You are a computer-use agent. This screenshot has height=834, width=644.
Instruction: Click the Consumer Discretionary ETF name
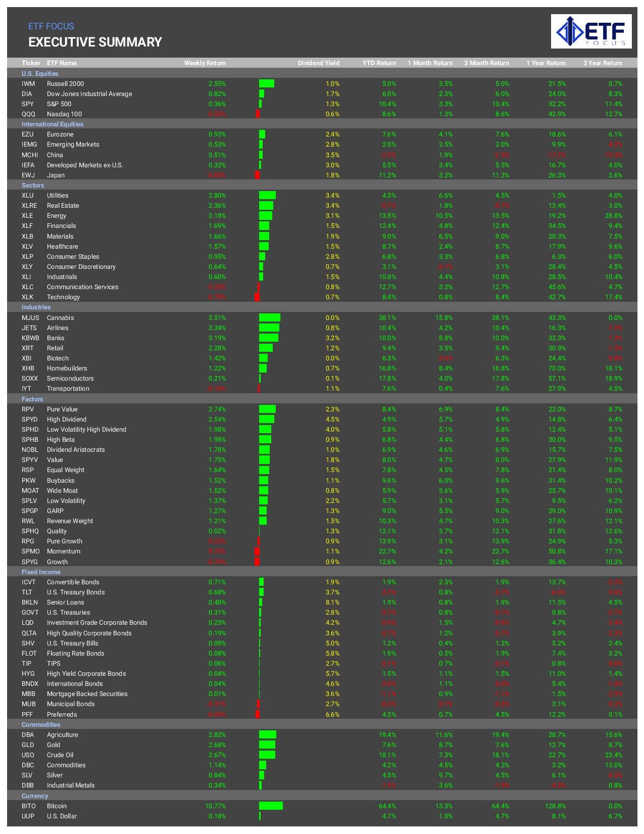[x=81, y=266]
